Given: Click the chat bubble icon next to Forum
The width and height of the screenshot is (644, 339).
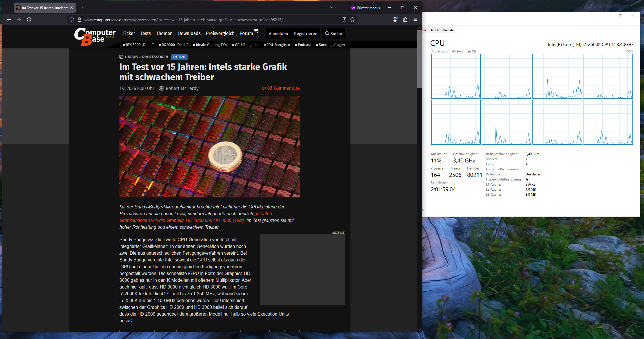Looking at the screenshot, I should pos(257,31).
